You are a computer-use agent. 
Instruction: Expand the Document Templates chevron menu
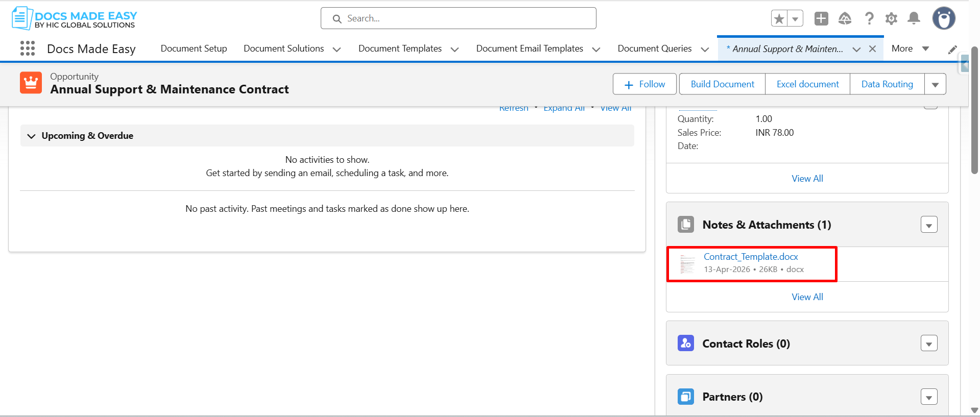coord(455,50)
